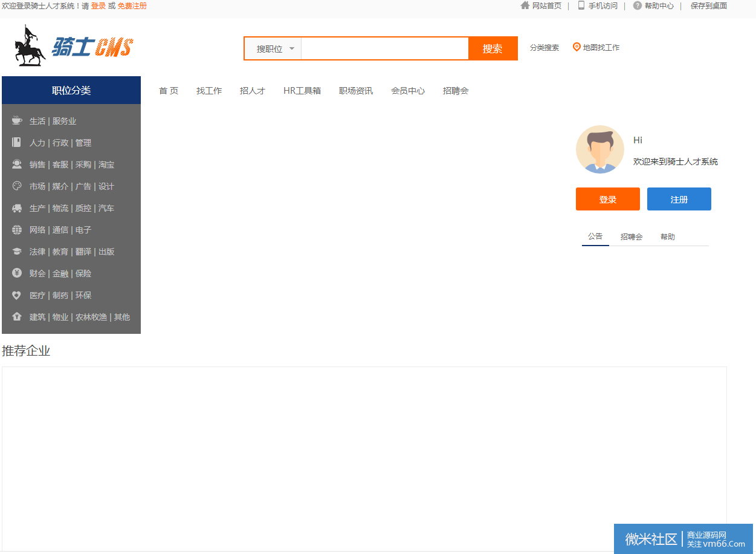Viewport: 756px width, 554px height.
Task: Click the headset person icon beside 销售
Action: 17,164
